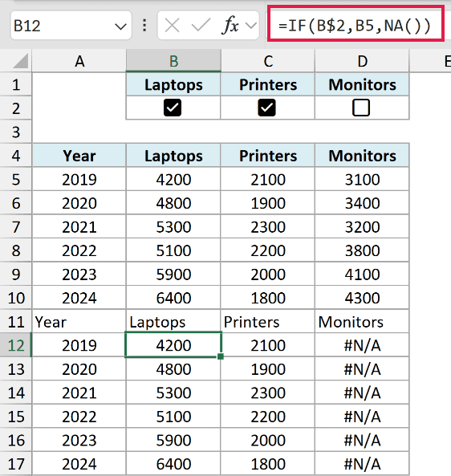Select column A header
451x476 pixels.
click(79, 61)
